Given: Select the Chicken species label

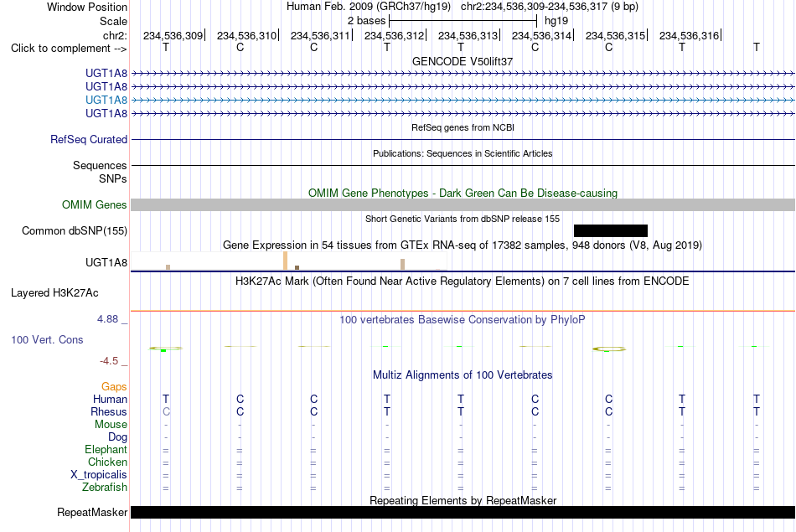Looking at the screenshot, I should click(x=107, y=462).
